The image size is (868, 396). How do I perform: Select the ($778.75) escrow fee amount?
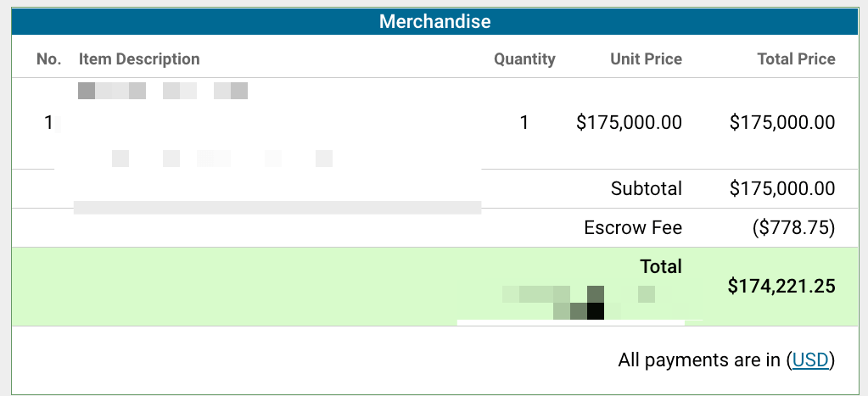[793, 228]
